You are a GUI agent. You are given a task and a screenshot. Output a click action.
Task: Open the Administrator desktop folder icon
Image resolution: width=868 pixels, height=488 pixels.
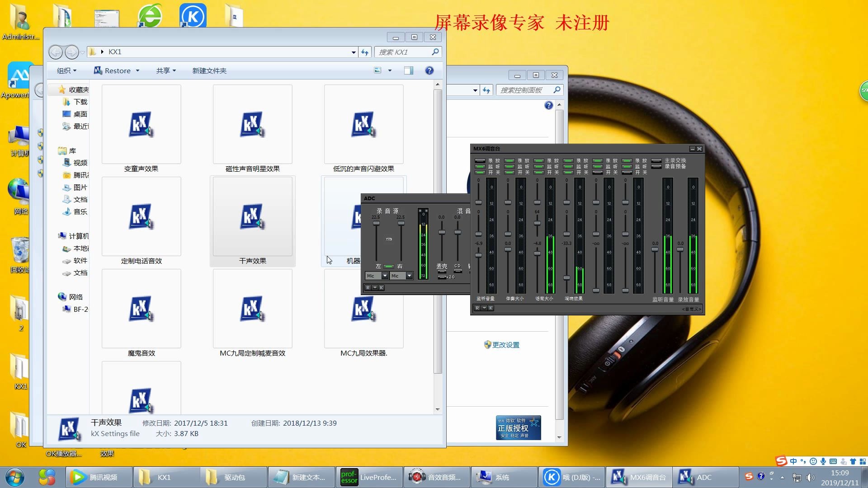[x=20, y=22]
